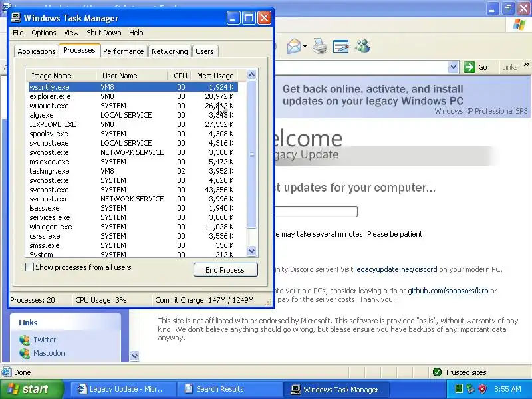532x399 pixels.
Task: Open the File menu in Task Manager
Action: tap(18, 33)
